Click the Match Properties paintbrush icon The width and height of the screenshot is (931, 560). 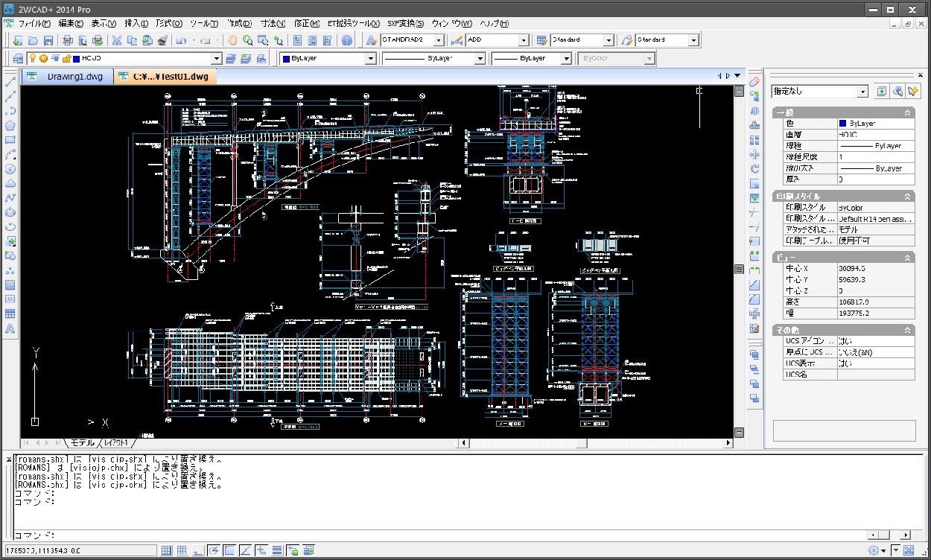[162, 40]
